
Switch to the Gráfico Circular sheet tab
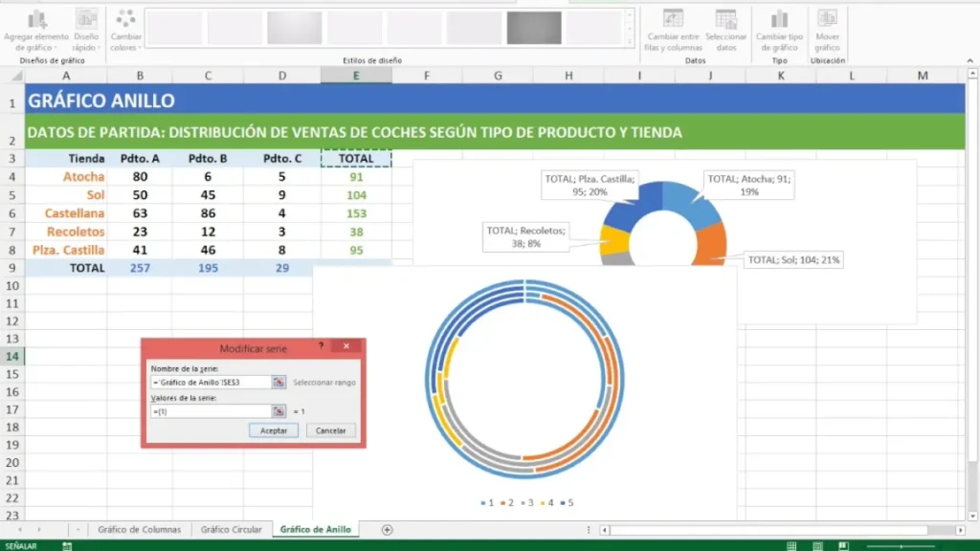pos(231,529)
